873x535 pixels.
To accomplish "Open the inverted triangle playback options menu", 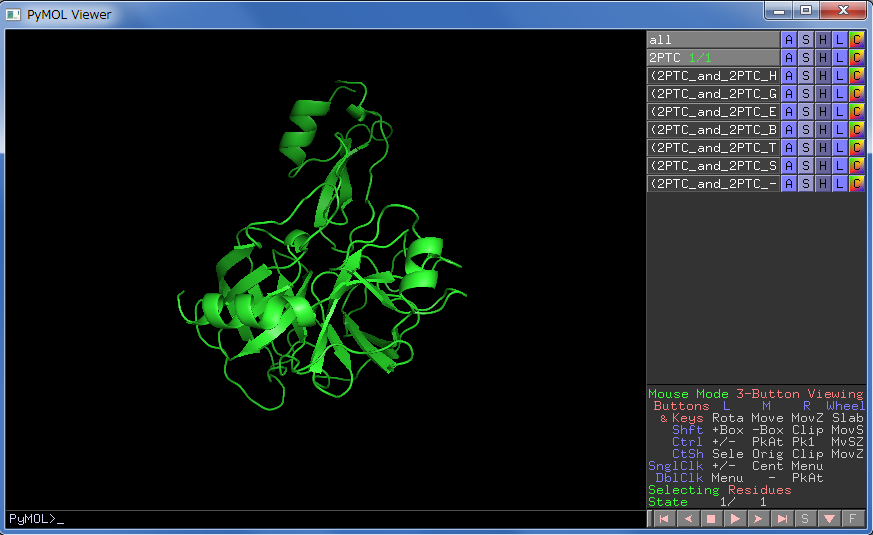I will [829, 519].
